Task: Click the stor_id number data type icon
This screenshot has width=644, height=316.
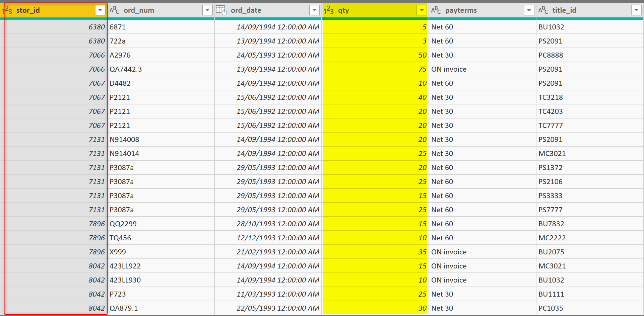Action: tap(7, 10)
